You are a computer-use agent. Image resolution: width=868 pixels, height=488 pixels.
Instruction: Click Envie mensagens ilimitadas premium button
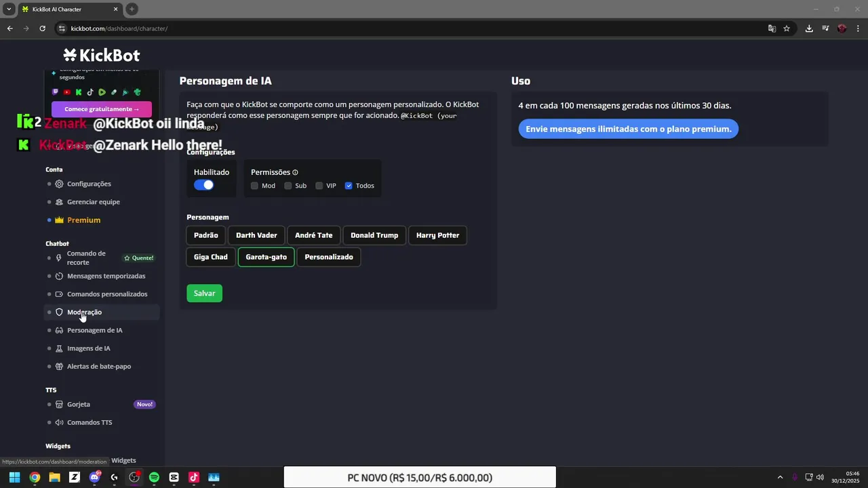(629, 129)
